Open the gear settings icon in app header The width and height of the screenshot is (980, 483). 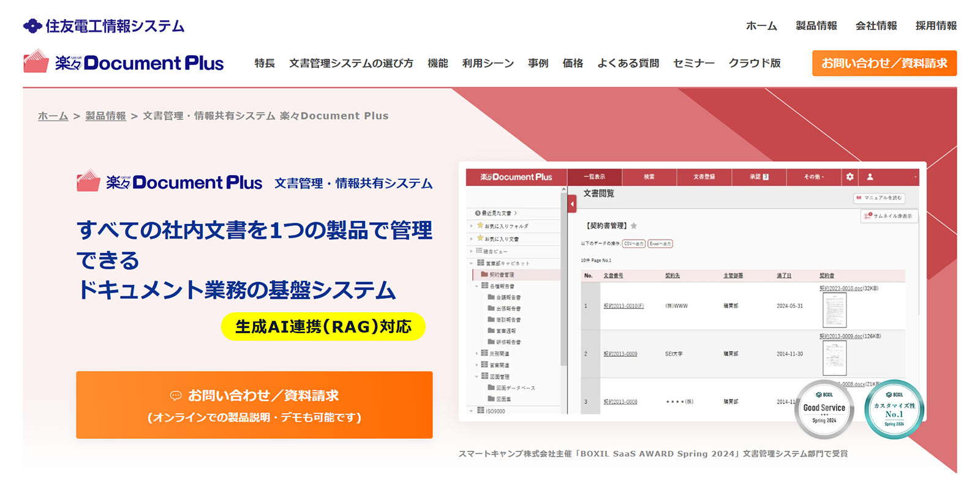[850, 177]
